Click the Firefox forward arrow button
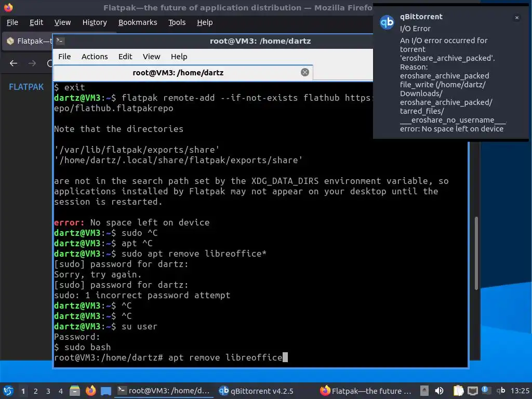Image resolution: width=532 pixels, height=399 pixels. (x=32, y=63)
